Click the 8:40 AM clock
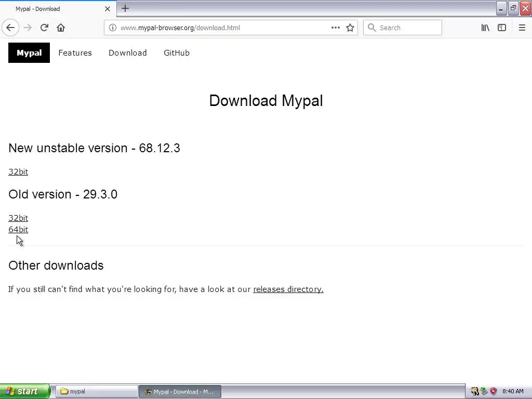This screenshot has height=399, width=532. point(513,391)
